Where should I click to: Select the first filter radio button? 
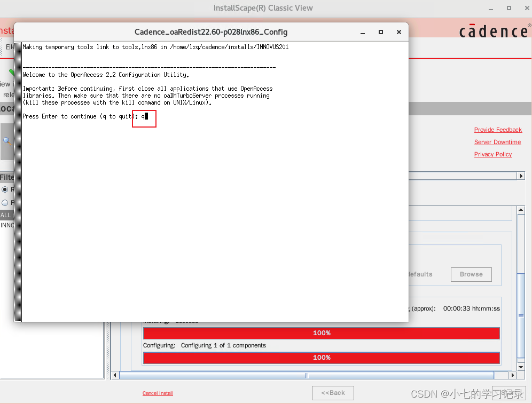[x=5, y=189]
